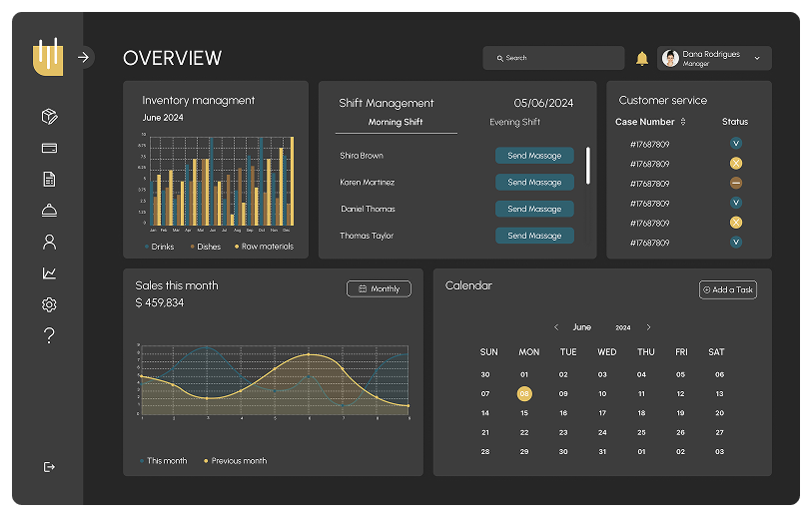Open the reports document icon in sidebar
The image size is (812, 517).
pos(49,180)
